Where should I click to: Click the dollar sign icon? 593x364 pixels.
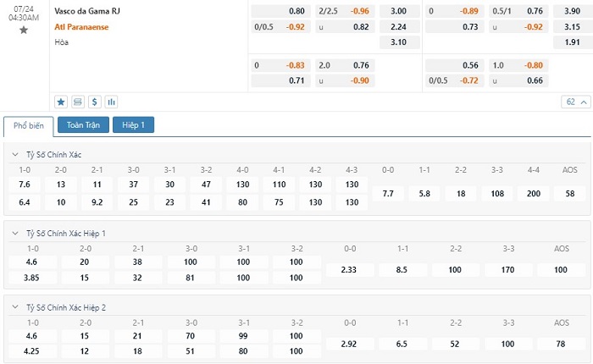[95, 102]
